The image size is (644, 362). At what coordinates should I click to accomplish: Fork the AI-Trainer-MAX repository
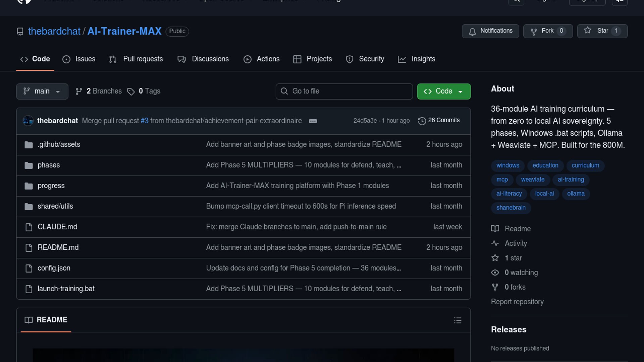point(547,31)
